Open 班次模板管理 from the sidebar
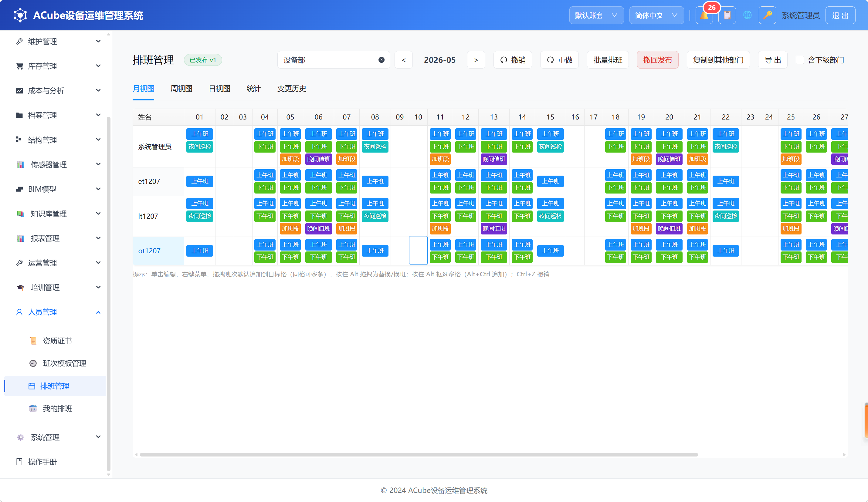The width and height of the screenshot is (868, 502). 64,363
